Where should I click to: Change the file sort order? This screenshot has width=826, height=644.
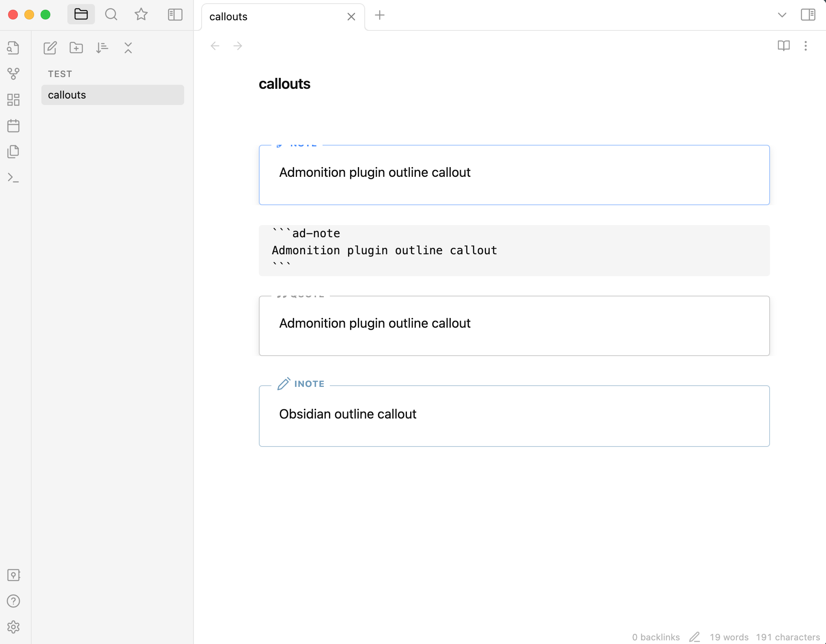point(102,48)
